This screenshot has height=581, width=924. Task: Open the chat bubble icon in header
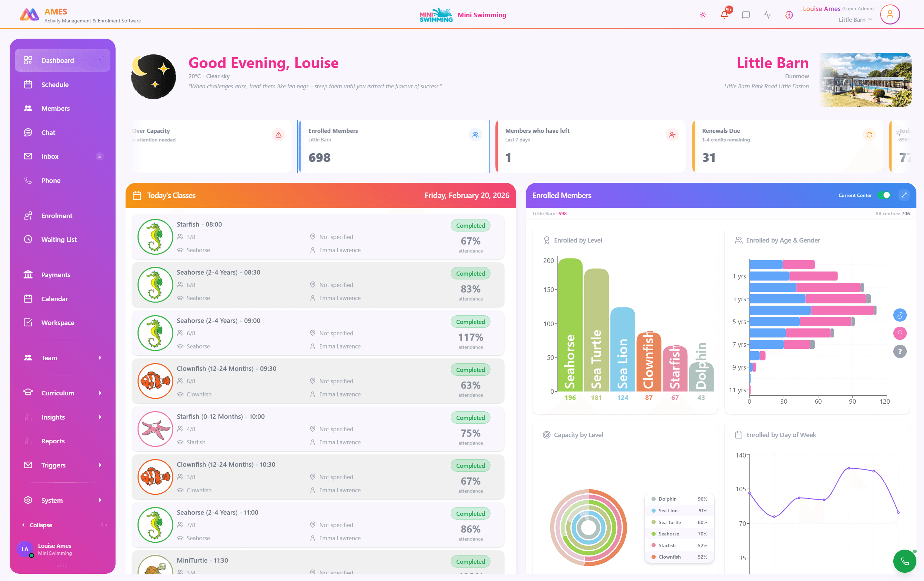point(746,15)
